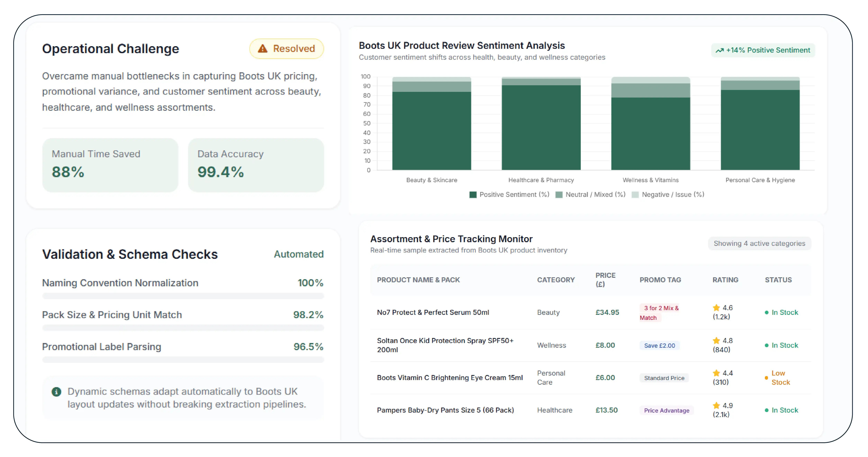Image resolution: width=868 pixels, height=457 pixels.
Task: Click the 'Price (£)' column header
Action: pyautogui.click(x=605, y=280)
